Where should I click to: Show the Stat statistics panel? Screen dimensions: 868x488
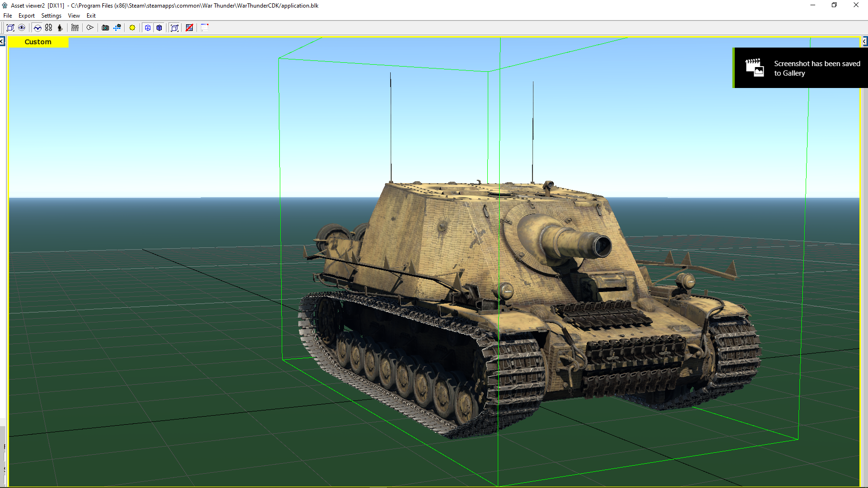click(x=75, y=28)
